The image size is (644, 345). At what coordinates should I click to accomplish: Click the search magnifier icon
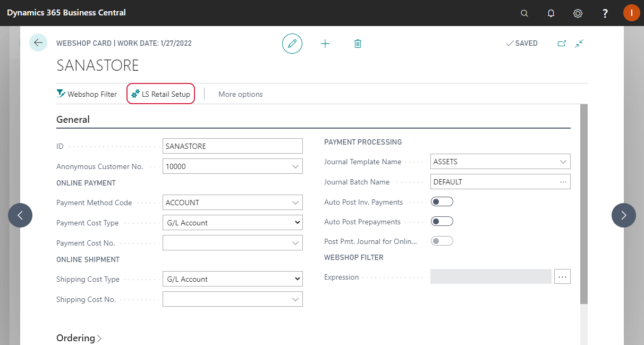pos(524,13)
